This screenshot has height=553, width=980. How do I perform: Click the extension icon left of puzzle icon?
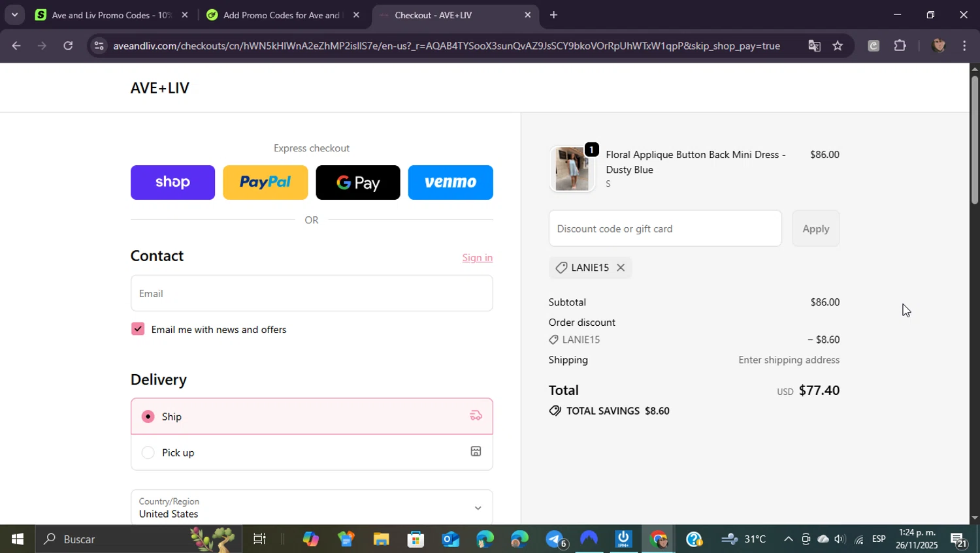click(874, 46)
